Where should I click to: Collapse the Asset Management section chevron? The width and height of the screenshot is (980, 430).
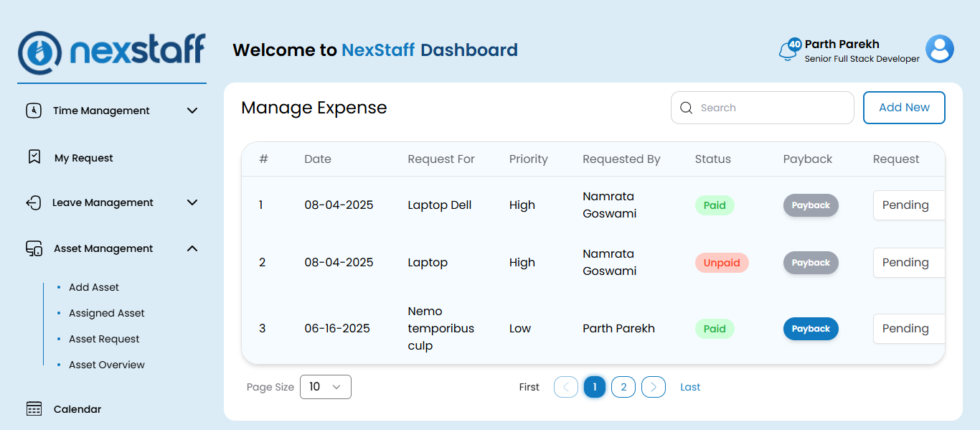[x=192, y=248]
